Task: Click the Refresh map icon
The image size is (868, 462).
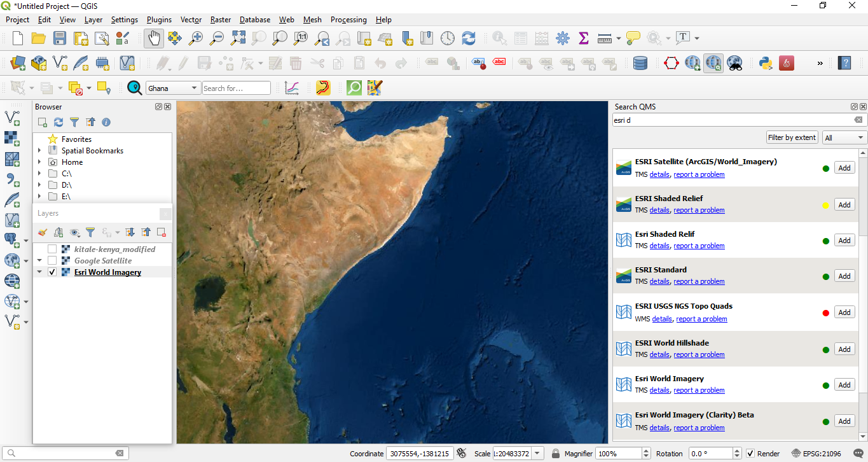Action: (x=469, y=38)
